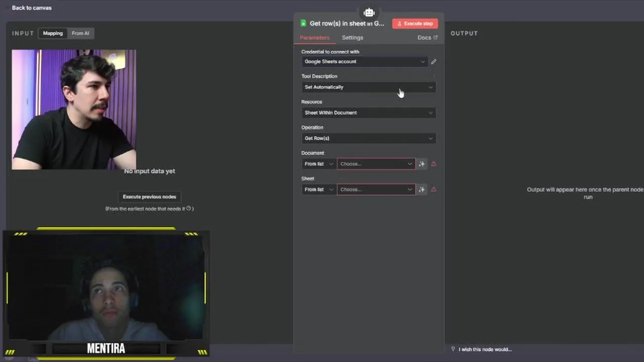Switch input mode to Mapping
The width and height of the screenshot is (644, 362).
pos(53,33)
